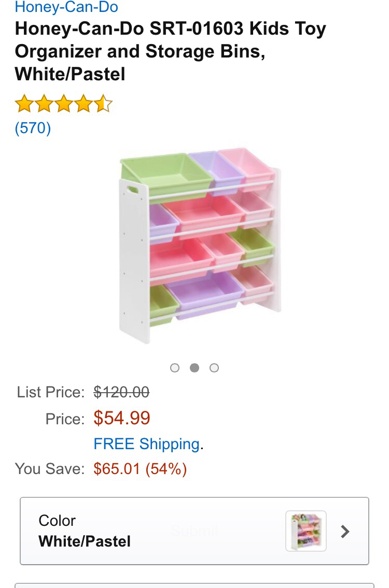The width and height of the screenshot is (389, 588).
Task: Click the red $54.99 price
Action: [122, 418]
